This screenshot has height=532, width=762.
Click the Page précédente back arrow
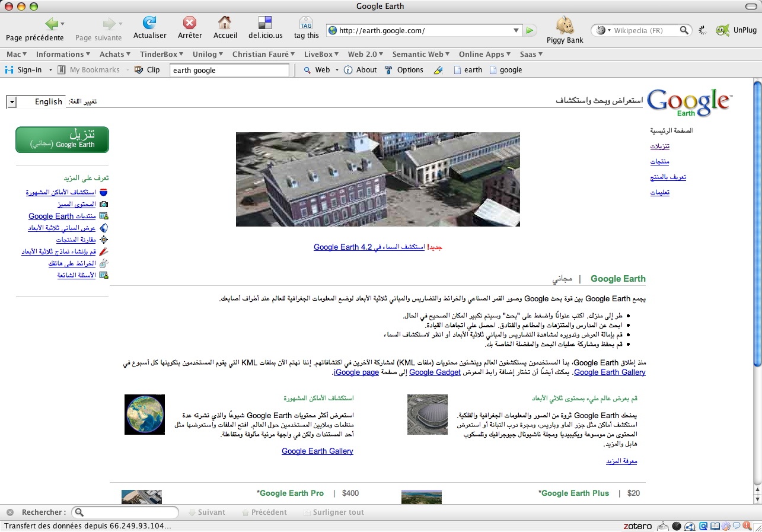[52, 24]
